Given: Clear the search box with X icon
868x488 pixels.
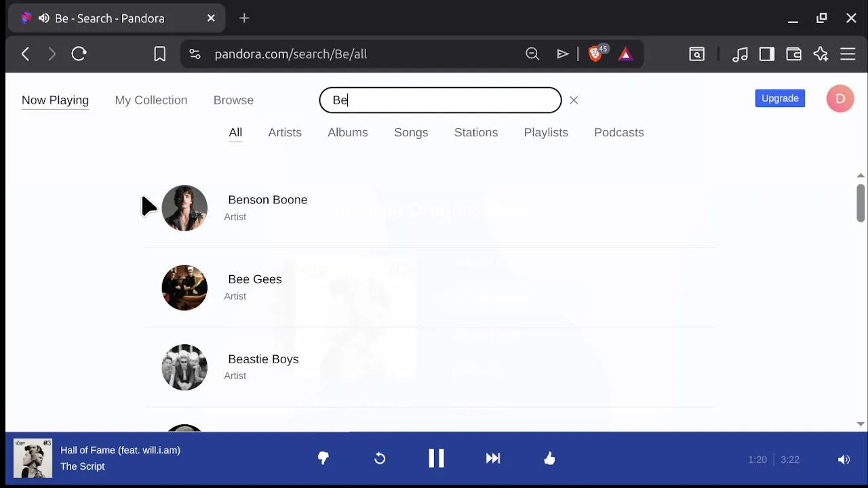Looking at the screenshot, I should (x=574, y=100).
